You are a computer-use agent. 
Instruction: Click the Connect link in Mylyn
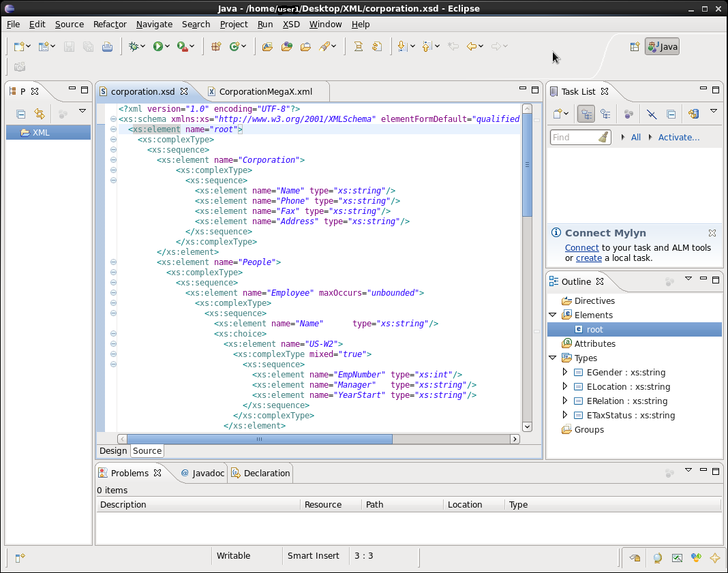click(581, 248)
